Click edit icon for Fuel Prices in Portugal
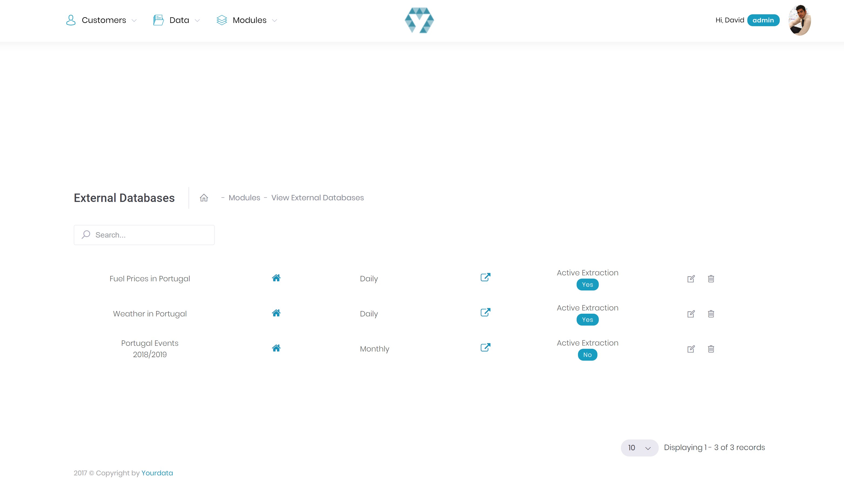Image resolution: width=844 pixels, height=504 pixels. [x=691, y=279]
